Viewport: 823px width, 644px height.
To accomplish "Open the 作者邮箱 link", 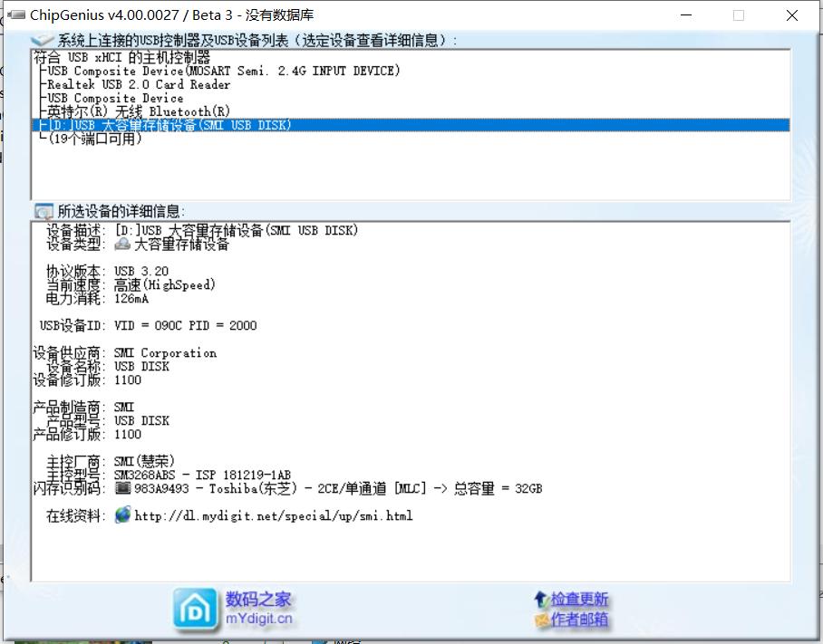I will pos(579,620).
